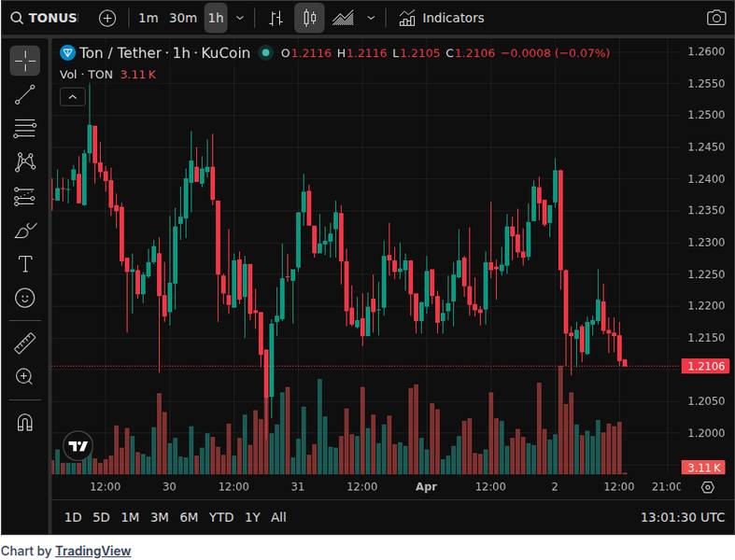Screen dimensions: 735x560
Task: Click the 1.2500 price axis label
Action: coord(706,115)
